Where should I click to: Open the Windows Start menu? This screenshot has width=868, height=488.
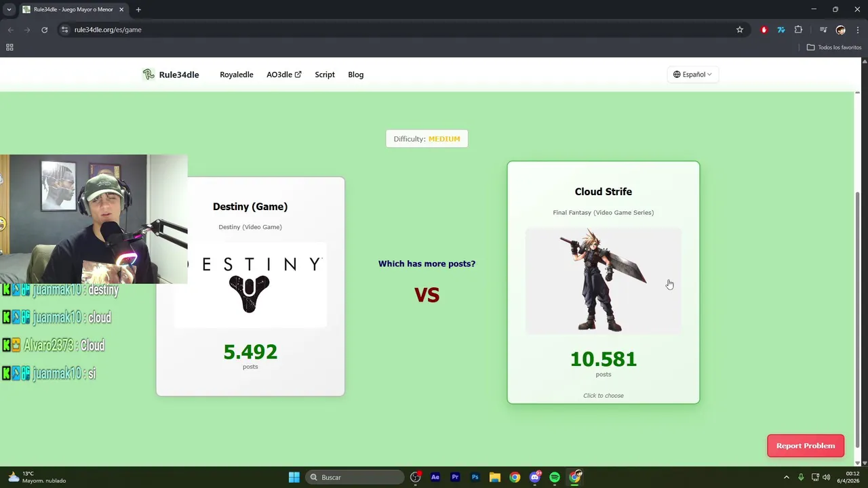click(294, 477)
